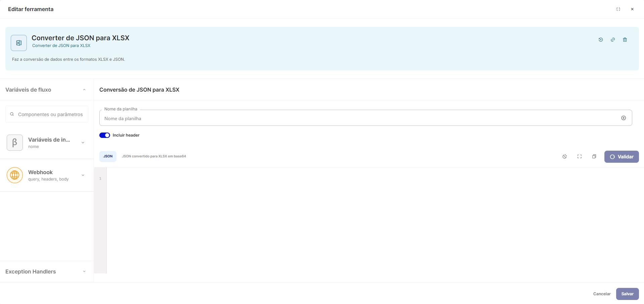Image resolution: width=644 pixels, height=304 pixels.
Task: Click the Webhook globe icon
Action: 15,175
